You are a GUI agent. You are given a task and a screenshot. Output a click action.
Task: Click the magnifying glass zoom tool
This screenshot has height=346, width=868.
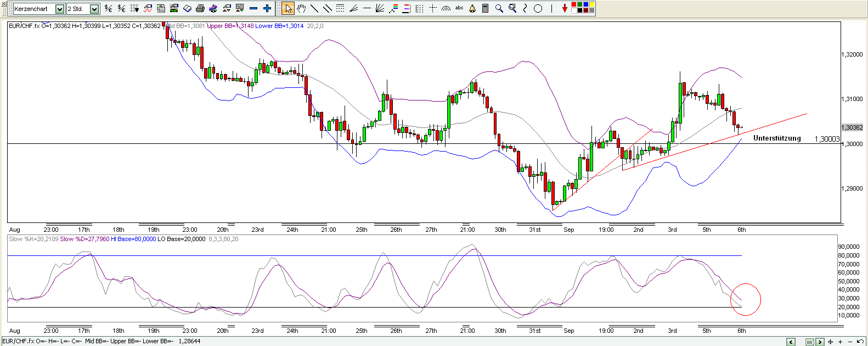pyautogui.click(x=499, y=8)
